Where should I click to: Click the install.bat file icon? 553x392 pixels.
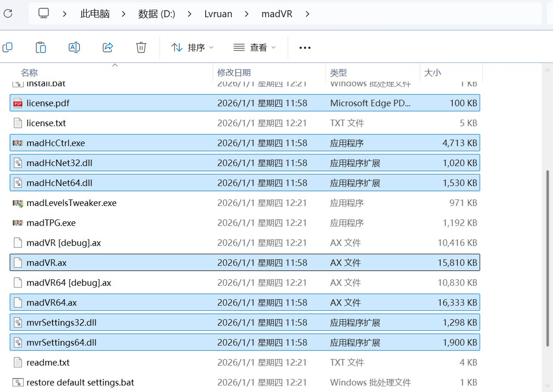pyautogui.click(x=18, y=83)
